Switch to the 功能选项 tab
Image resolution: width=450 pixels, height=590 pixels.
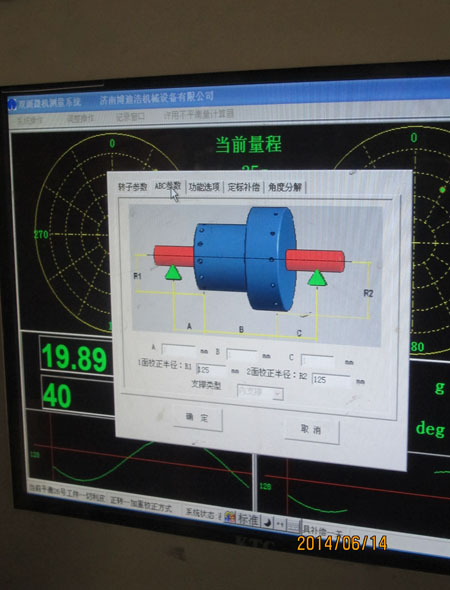tap(204, 187)
